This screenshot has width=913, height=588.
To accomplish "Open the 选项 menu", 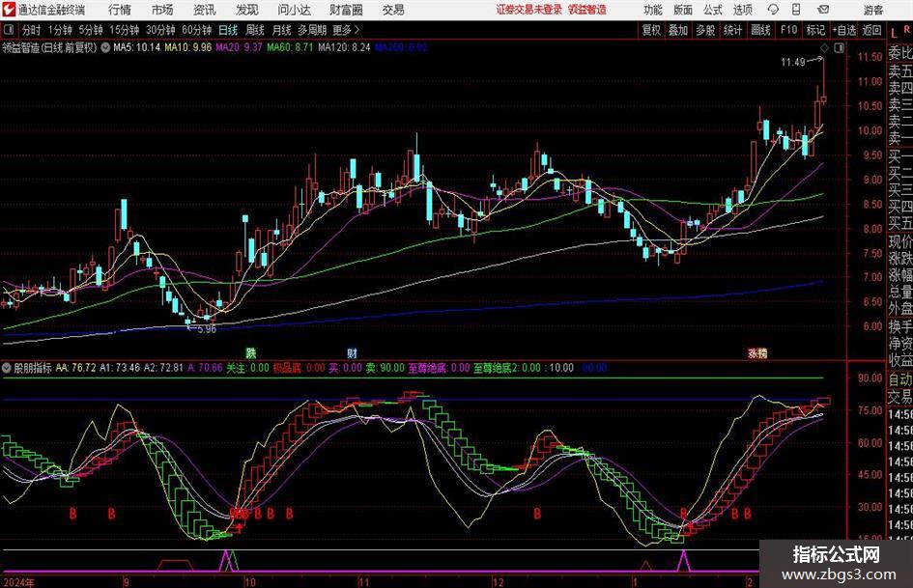I will pos(743,10).
